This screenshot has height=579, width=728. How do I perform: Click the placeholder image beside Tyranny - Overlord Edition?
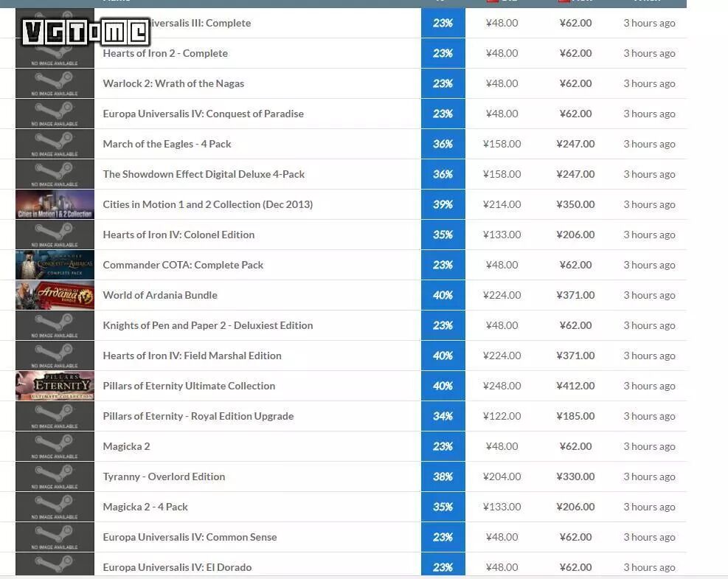(x=55, y=476)
